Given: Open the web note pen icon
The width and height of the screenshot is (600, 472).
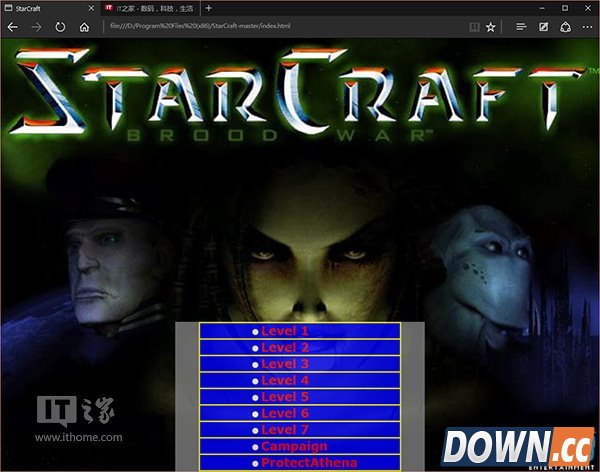Looking at the screenshot, I should [543, 27].
